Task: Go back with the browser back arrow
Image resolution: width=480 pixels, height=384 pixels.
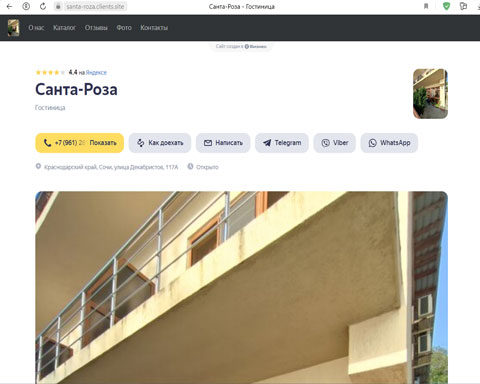Action: click(x=9, y=6)
